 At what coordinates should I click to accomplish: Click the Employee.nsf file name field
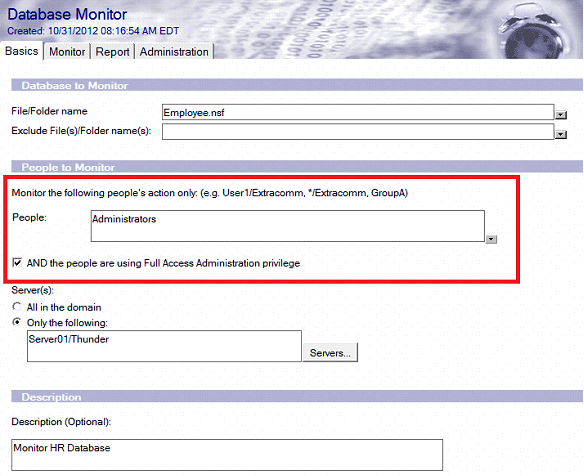358,112
